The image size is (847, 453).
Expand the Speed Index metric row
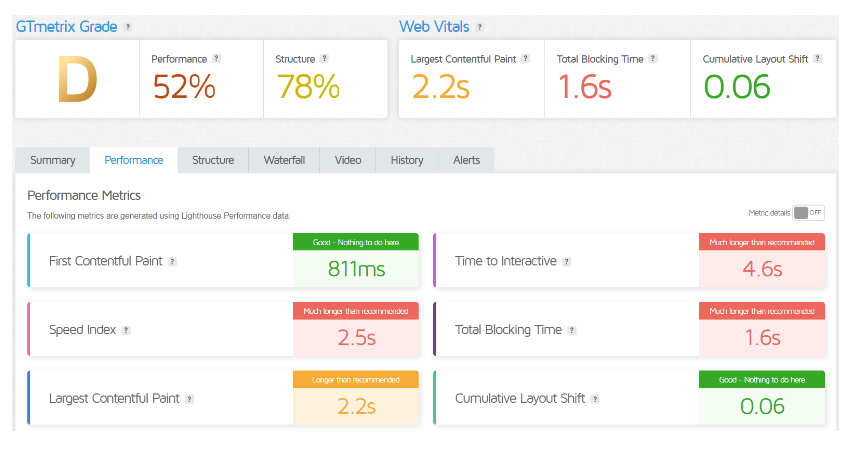[x=82, y=330]
